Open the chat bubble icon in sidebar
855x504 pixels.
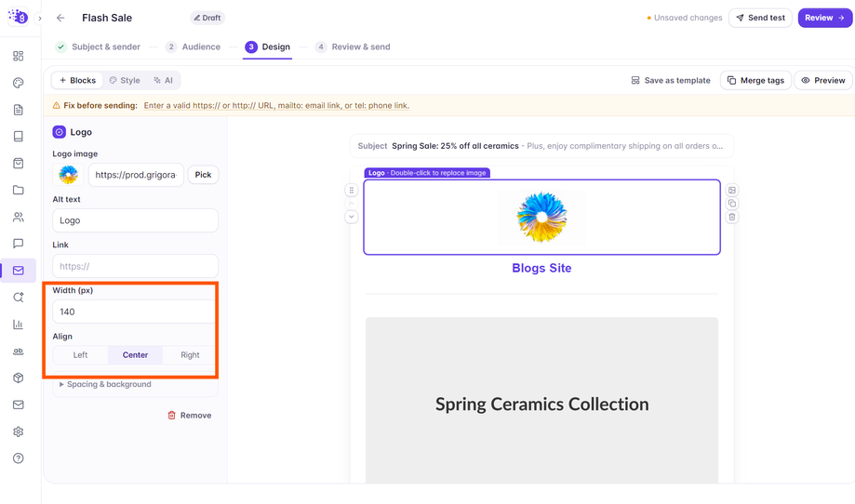18,244
